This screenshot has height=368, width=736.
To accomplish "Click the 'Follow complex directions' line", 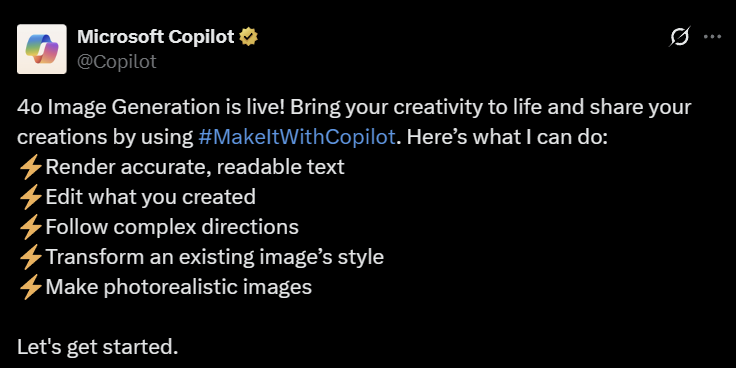I will [x=172, y=228].
